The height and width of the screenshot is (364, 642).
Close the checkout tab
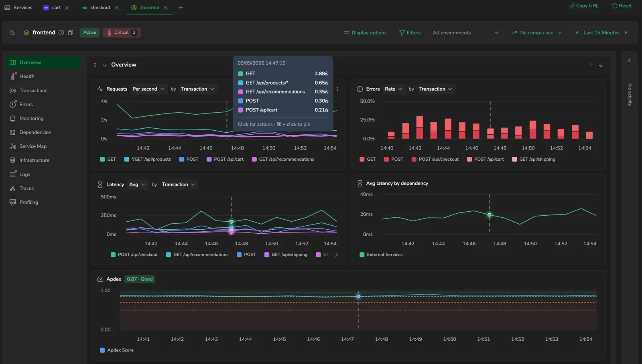point(117,8)
